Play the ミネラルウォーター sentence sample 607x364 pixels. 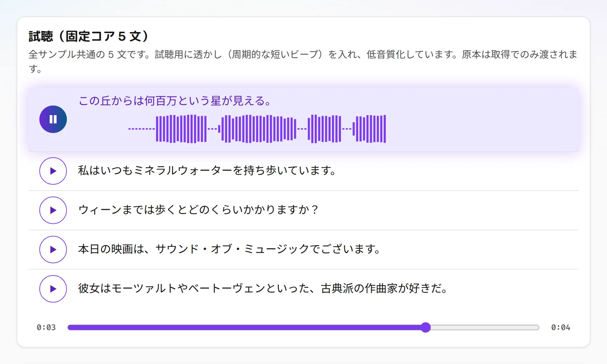point(53,171)
